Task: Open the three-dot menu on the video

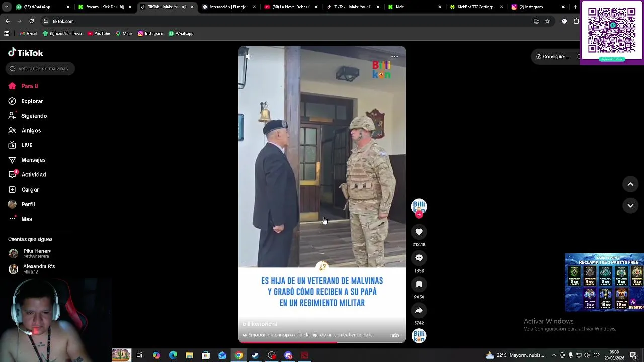Action: 395,56
